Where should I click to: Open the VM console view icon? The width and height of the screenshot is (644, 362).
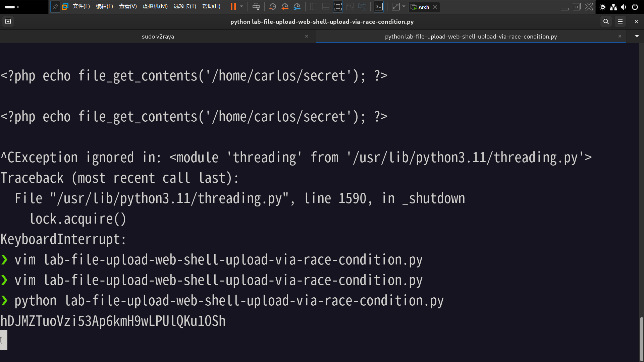(379, 7)
